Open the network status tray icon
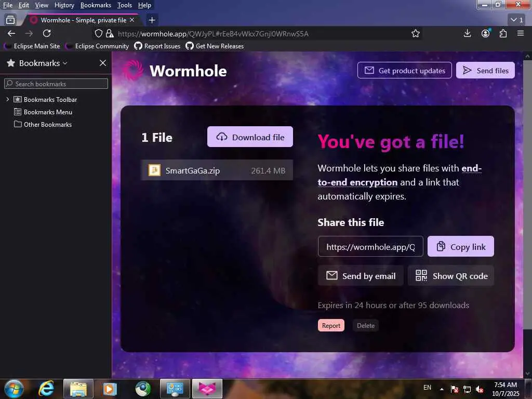The width and height of the screenshot is (532, 399). coord(467,389)
